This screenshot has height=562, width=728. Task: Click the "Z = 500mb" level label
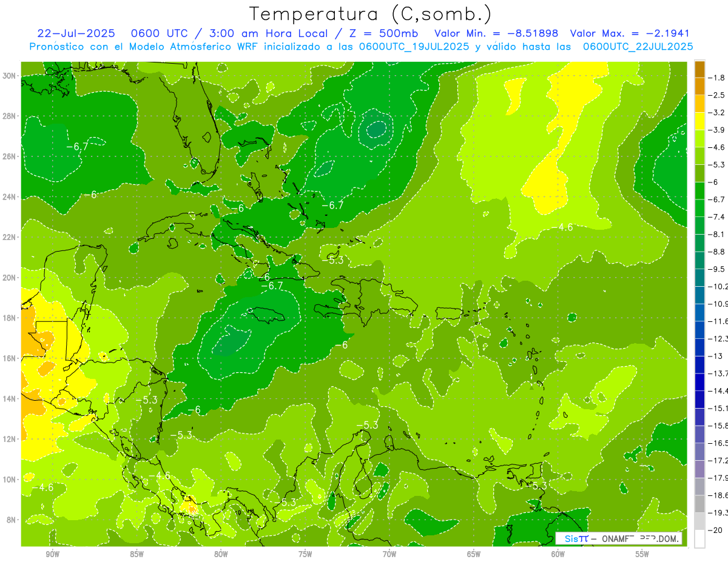tap(382, 33)
